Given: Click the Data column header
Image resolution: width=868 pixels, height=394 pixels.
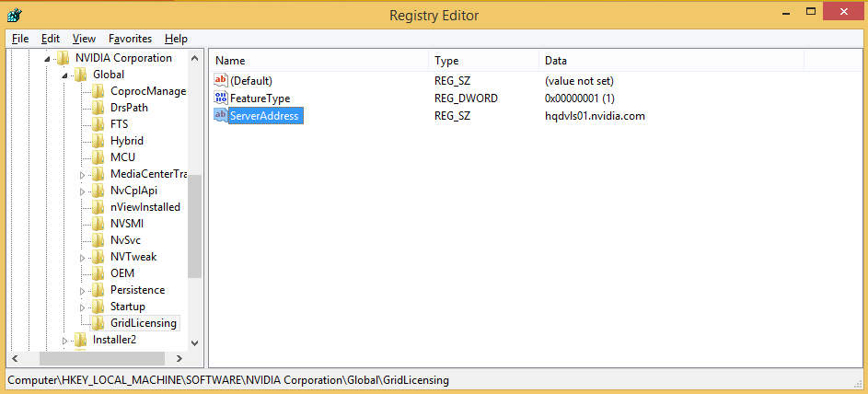Looking at the screenshot, I should click(x=670, y=61).
